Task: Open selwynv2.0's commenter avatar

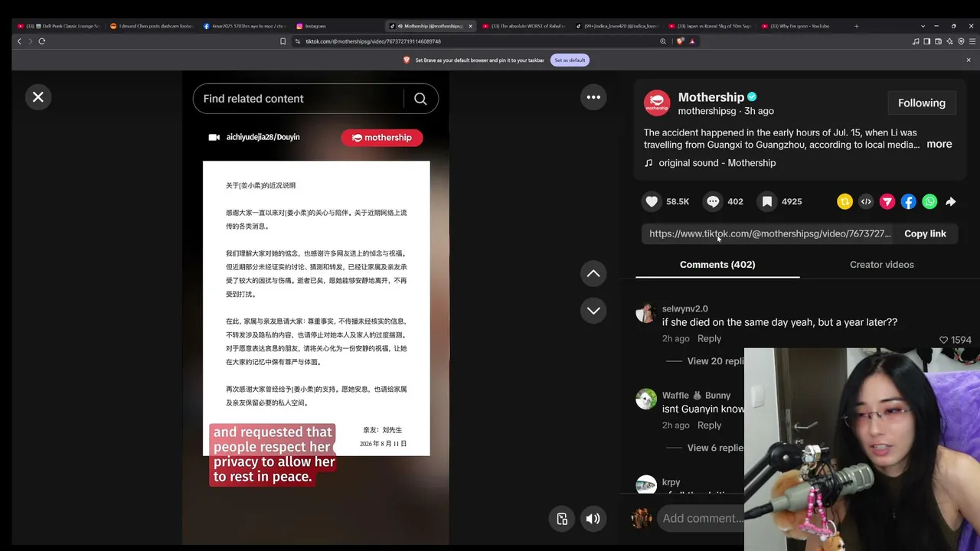Action: click(x=646, y=313)
